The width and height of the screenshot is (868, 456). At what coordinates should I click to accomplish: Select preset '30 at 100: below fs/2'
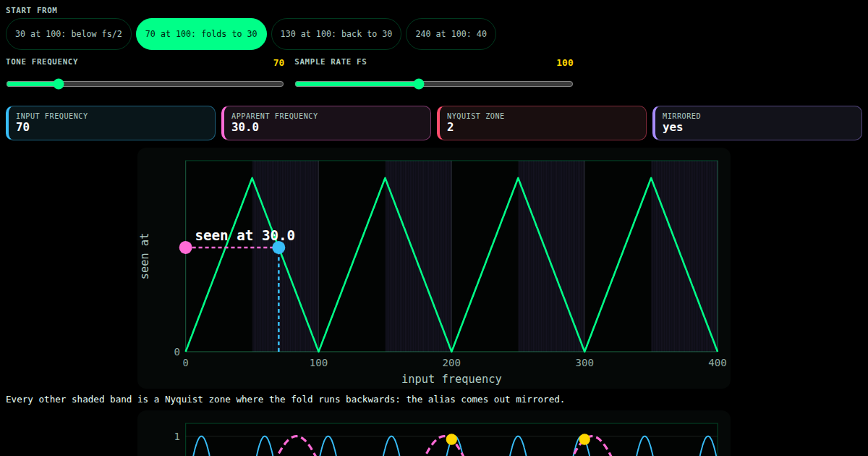click(x=69, y=34)
